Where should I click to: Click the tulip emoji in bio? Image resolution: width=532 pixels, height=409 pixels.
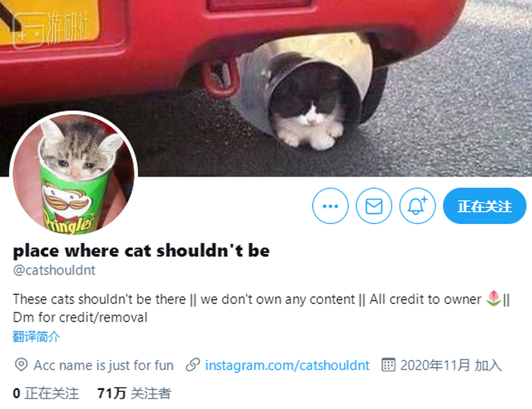click(x=493, y=298)
